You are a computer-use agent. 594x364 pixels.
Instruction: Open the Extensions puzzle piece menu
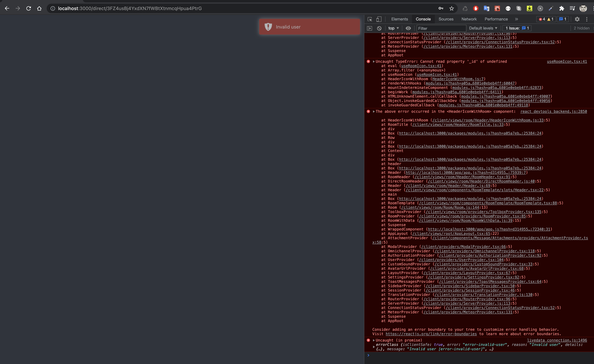[x=562, y=8]
